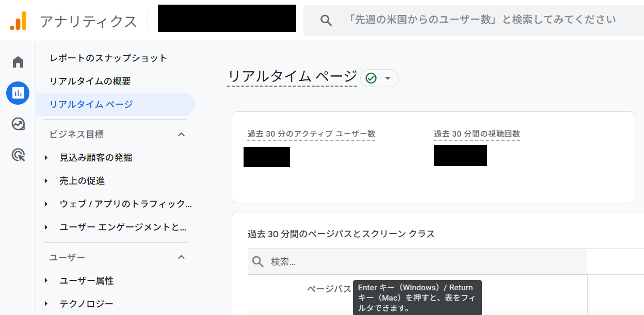Click the リアルタイム ページ navigation link
Image resolution: width=644 pixels, height=315 pixels.
[91, 105]
